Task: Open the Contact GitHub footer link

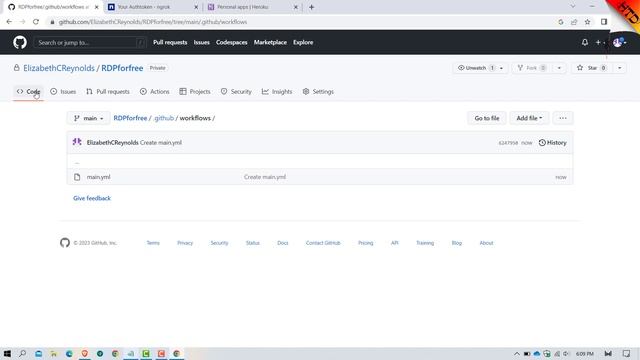Action: [x=323, y=243]
